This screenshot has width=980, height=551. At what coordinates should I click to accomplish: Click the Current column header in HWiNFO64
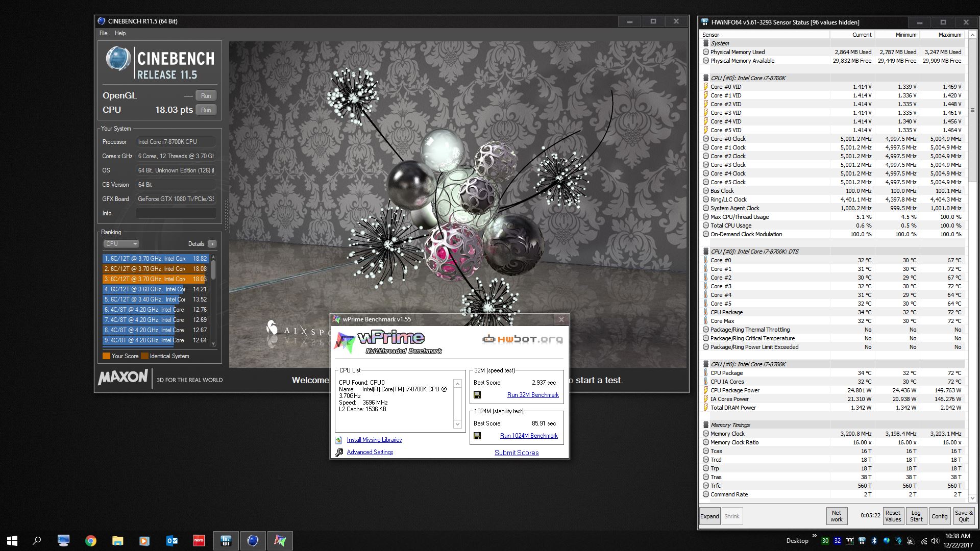[x=852, y=35]
